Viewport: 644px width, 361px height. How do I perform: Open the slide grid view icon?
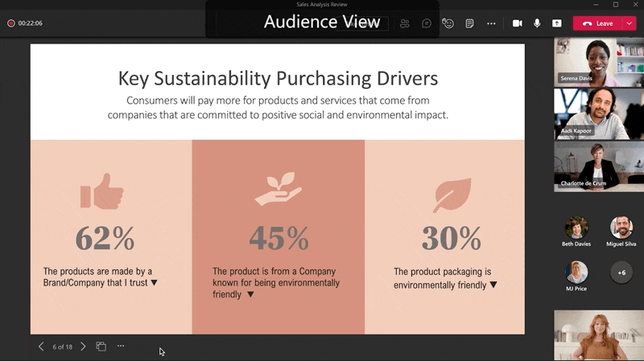pyautogui.click(x=101, y=347)
